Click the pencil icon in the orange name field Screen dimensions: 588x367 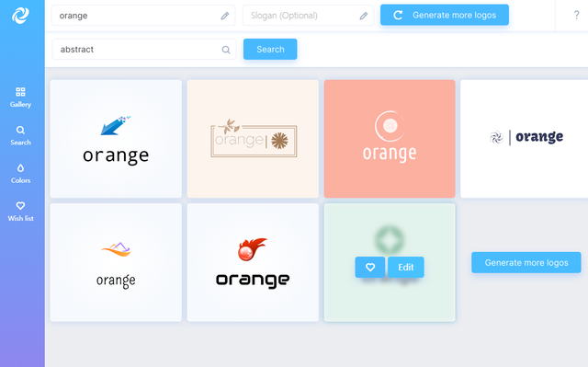point(224,16)
